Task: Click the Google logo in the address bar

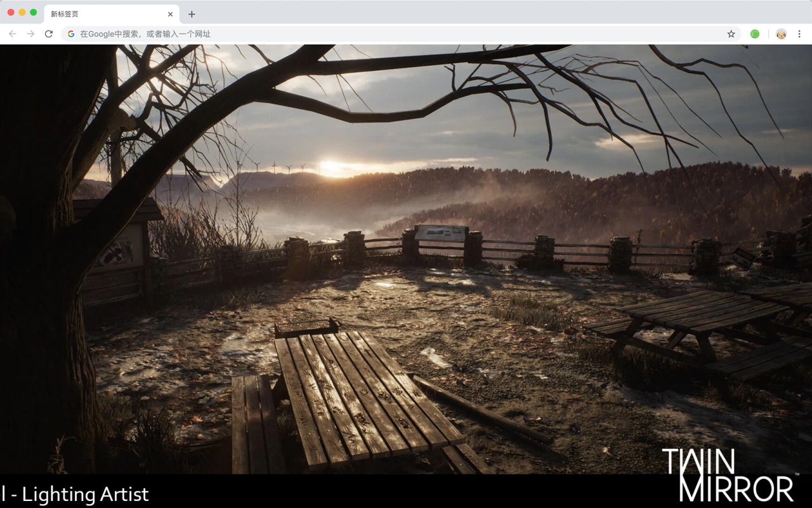Action: pyautogui.click(x=71, y=34)
